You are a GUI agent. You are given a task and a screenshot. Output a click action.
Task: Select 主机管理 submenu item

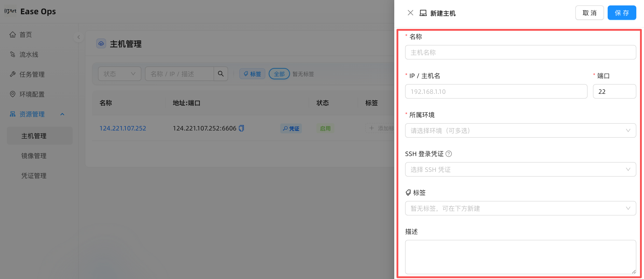[x=40, y=136]
